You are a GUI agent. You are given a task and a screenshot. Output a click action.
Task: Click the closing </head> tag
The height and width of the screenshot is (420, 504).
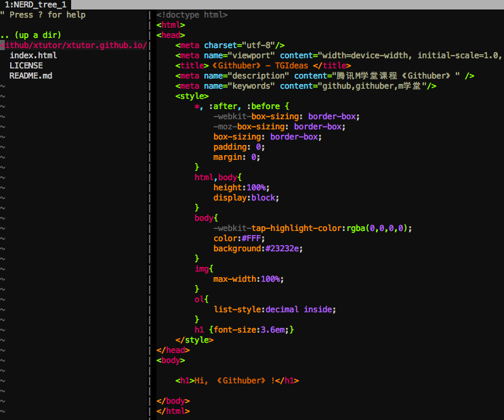click(173, 350)
